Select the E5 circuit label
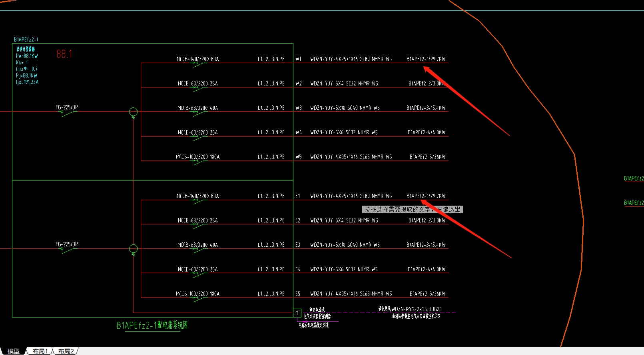Viewport: 644px width, 355px height. (x=298, y=294)
